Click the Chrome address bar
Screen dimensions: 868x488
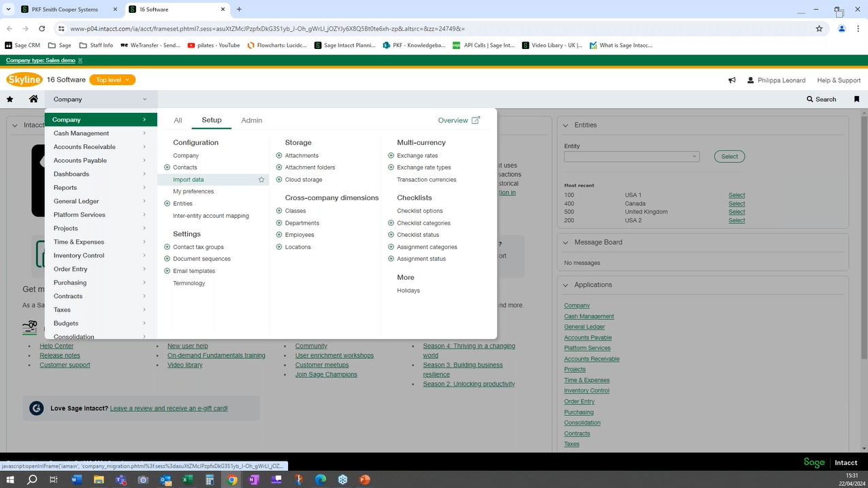[436, 29]
